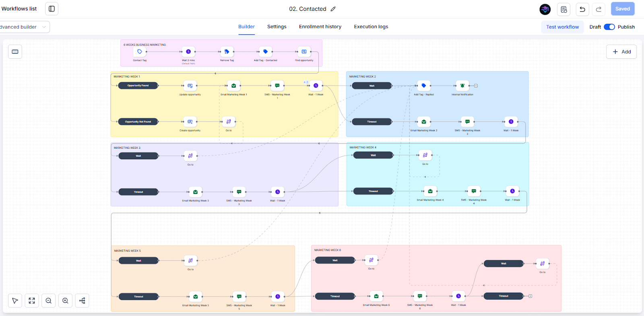Toggle the sidebar panel icon

coord(52,9)
